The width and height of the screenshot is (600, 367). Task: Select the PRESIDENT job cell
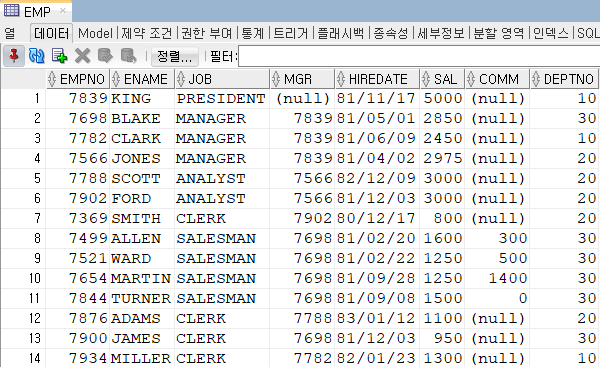pos(222,99)
